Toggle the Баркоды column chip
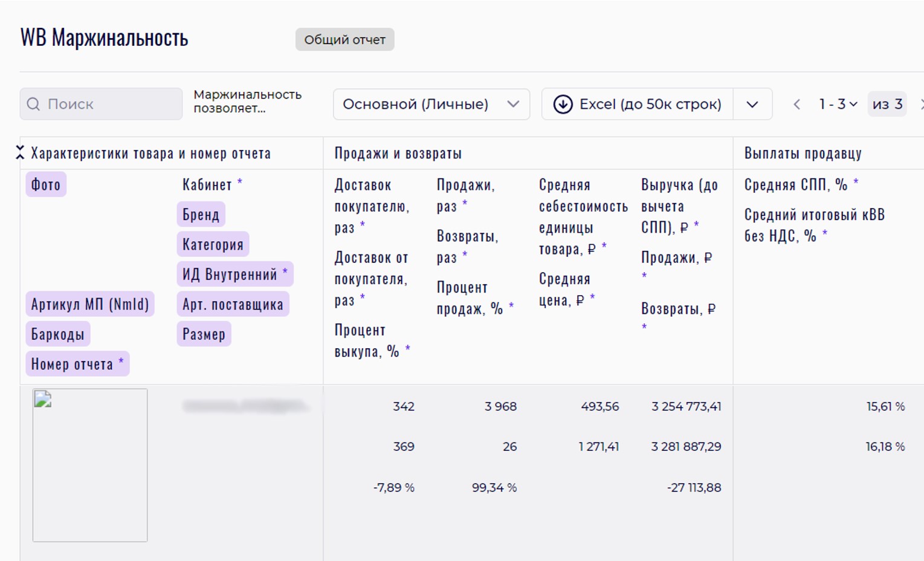Image resolution: width=924 pixels, height=561 pixels. click(58, 334)
